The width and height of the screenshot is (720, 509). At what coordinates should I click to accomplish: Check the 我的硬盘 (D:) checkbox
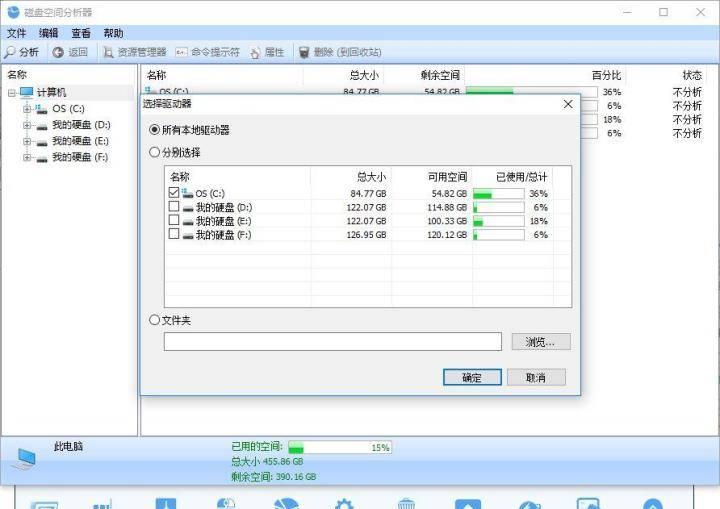point(174,206)
